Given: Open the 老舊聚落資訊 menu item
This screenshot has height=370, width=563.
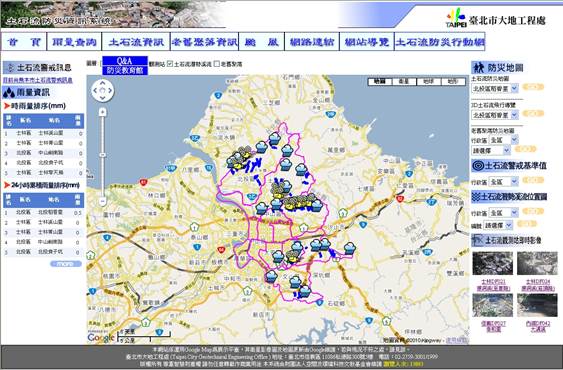Looking at the screenshot, I should point(204,42).
